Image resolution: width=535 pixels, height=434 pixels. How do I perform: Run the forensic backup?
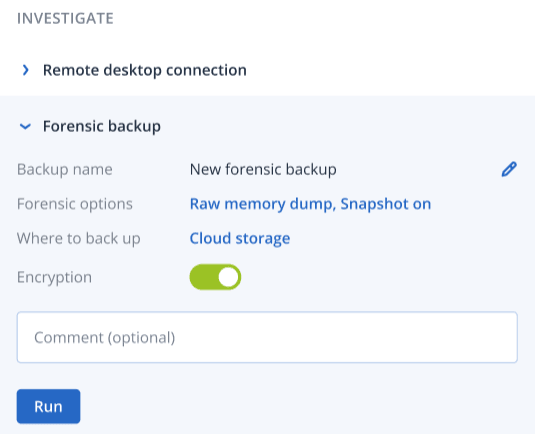48,406
